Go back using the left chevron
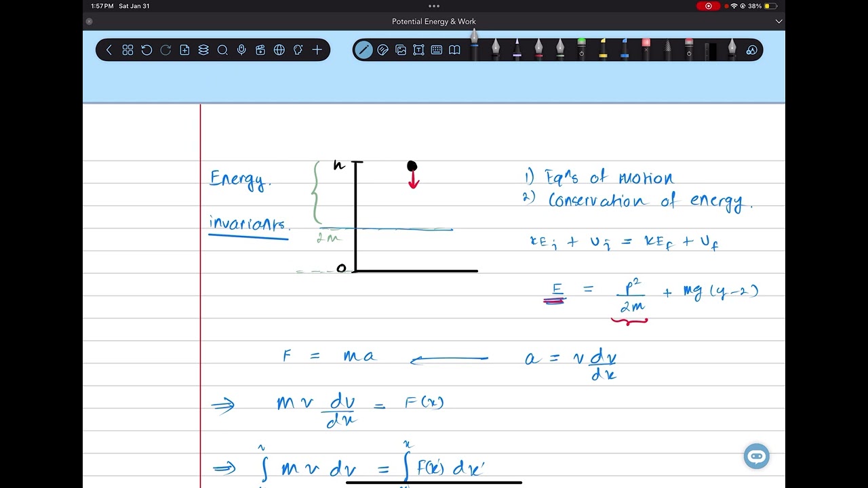868x488 pixels. coord(109,50)
